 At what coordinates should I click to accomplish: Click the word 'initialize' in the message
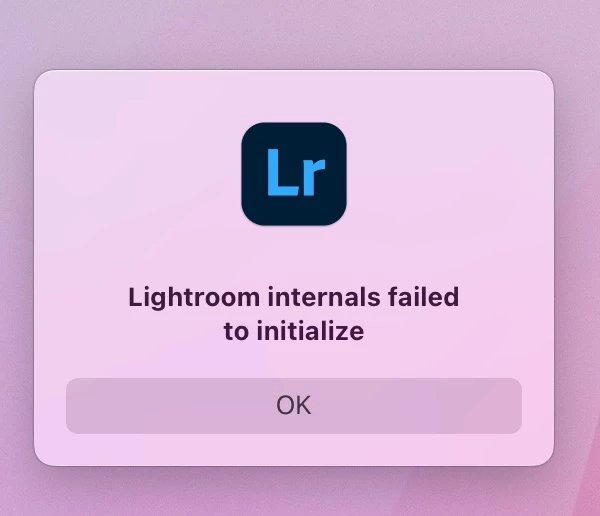[x=310, y=331]
